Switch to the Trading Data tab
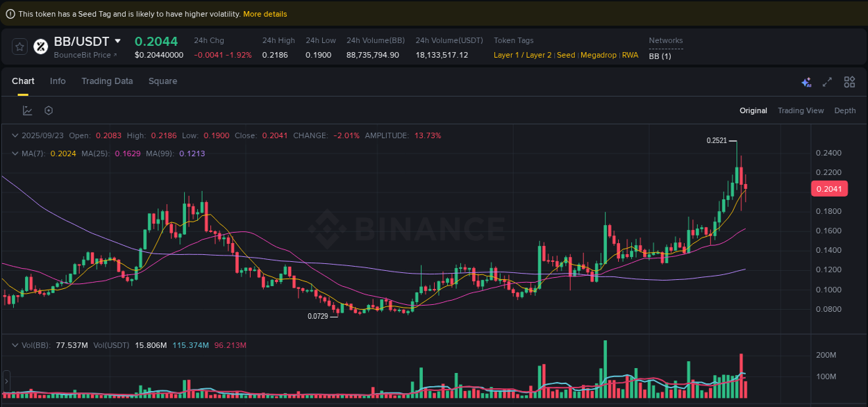 (x=107, y=81)
